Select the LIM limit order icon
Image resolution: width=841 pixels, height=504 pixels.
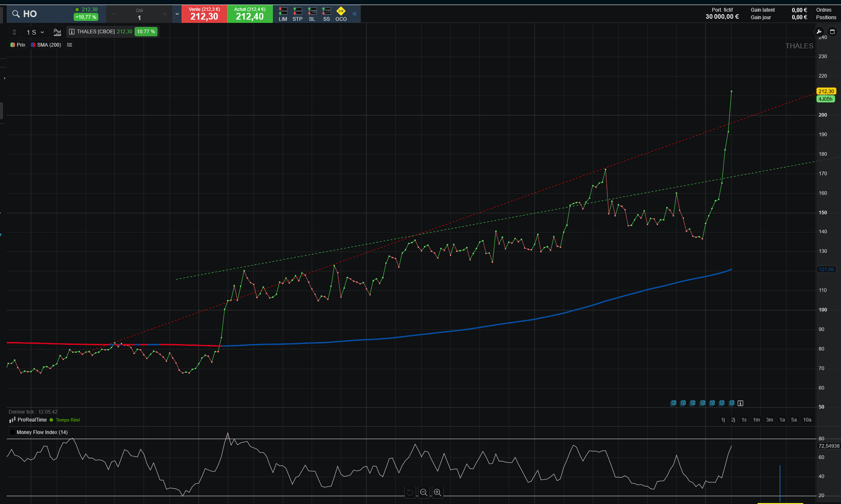[x=283, y=14]
